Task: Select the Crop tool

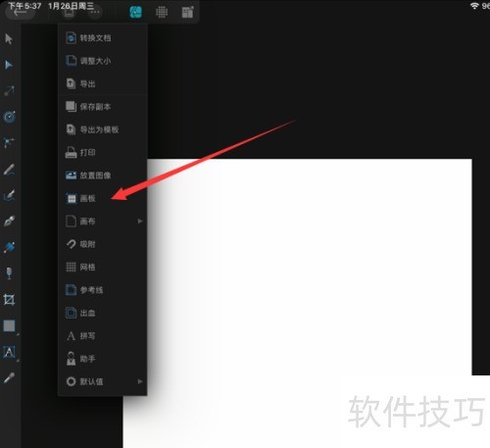Action: tap(9, 299)
